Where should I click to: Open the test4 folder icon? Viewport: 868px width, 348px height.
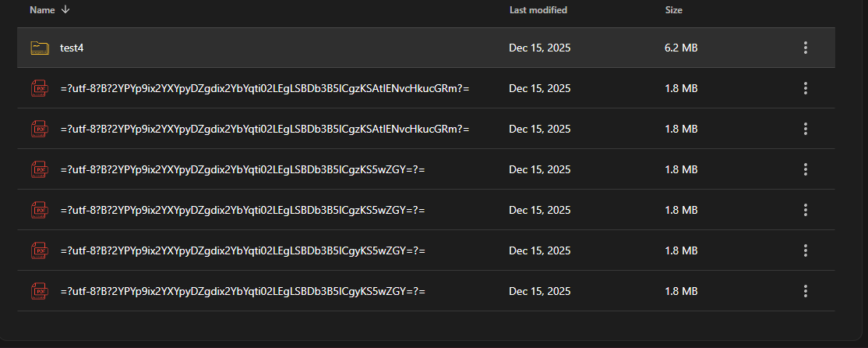(x=39, y=48)
